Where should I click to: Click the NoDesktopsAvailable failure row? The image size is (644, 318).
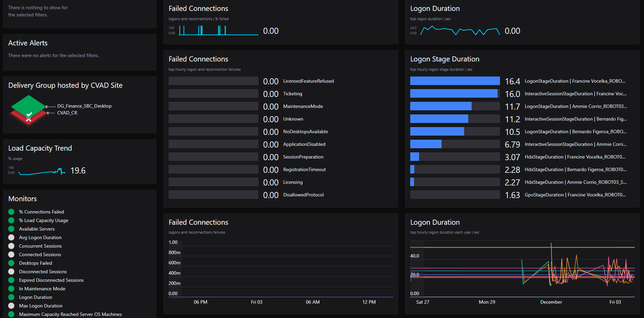click(248, 132)
